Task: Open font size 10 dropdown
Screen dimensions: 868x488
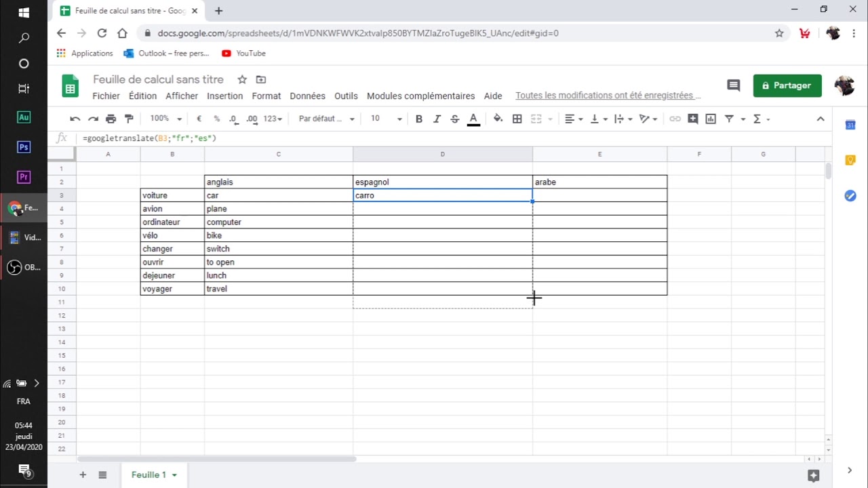Action: pyautogui.click(x=386, y=119)
